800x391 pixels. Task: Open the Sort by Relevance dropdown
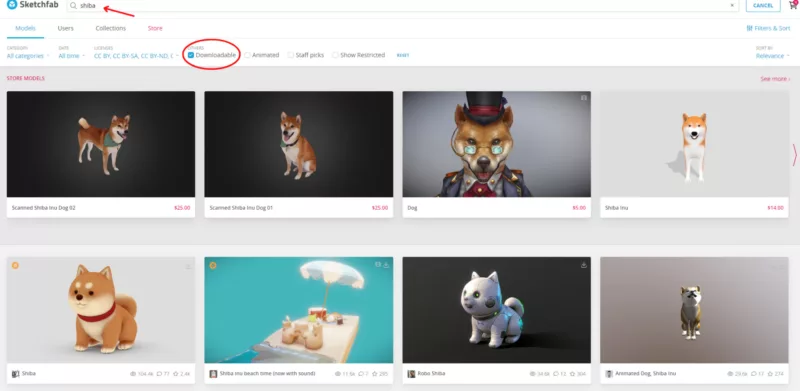[773, 56]
